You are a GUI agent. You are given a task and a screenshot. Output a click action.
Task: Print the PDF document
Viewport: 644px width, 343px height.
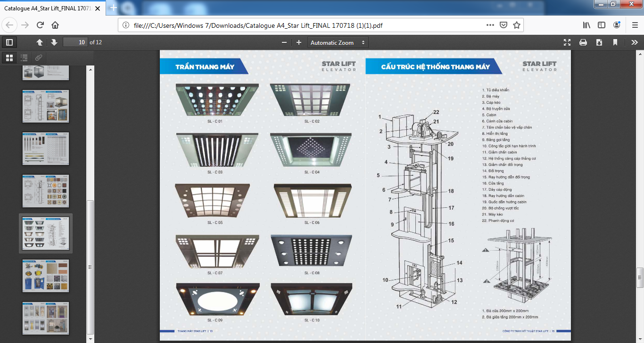coord(583,42)
